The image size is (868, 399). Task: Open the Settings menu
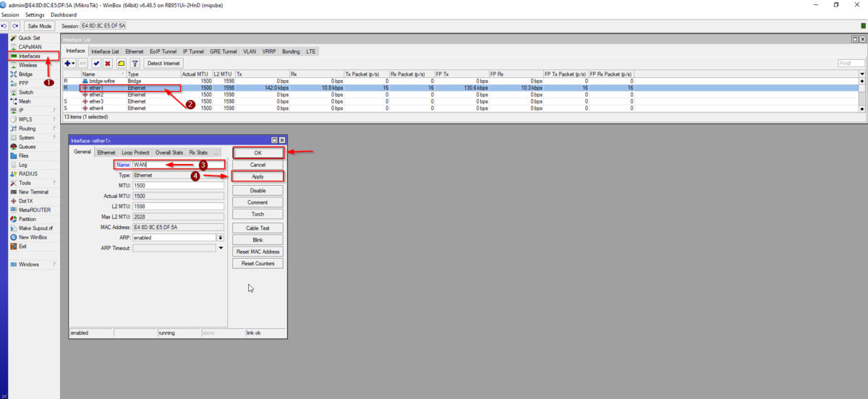[x=34, y=14]
